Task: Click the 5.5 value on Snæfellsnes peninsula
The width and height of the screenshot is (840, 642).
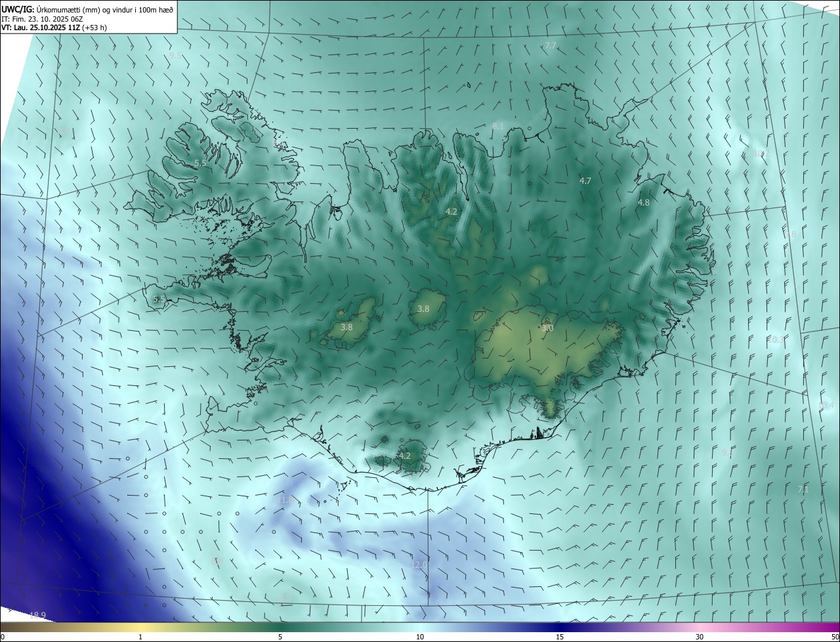Action: pos(159,299)
